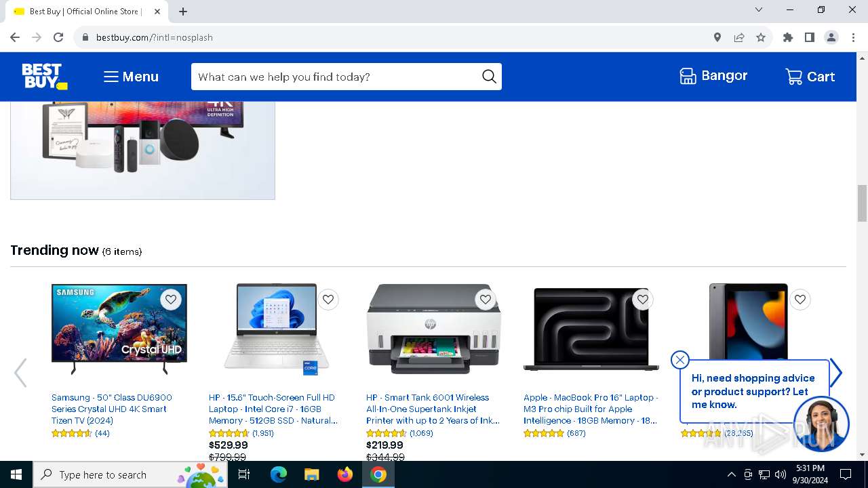Show next trending items arrow
The image size is (868, 488).
836,373
